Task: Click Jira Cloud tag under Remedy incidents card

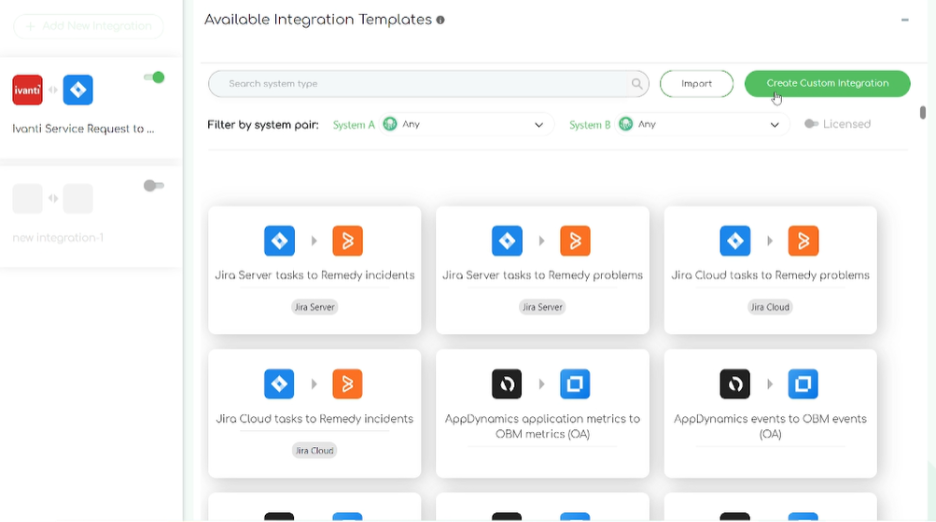Action: [315, 450]
